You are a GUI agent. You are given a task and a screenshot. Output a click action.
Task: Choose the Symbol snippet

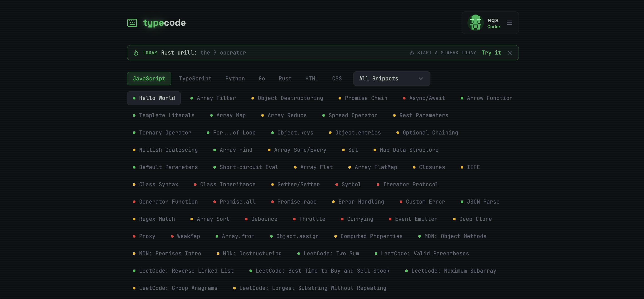(348, 184)
